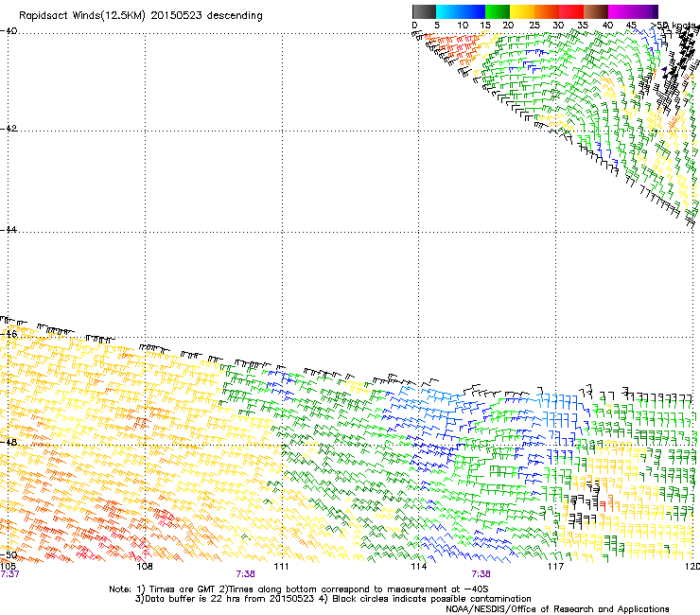
Task: Click the '20' label under the color bar
Action: click(x=508, y=25)
